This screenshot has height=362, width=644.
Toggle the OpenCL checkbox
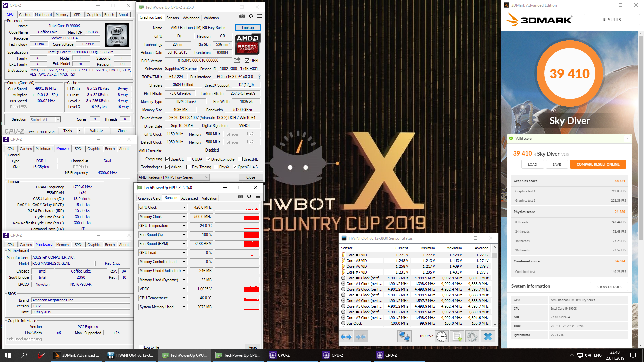coord(167,159)
